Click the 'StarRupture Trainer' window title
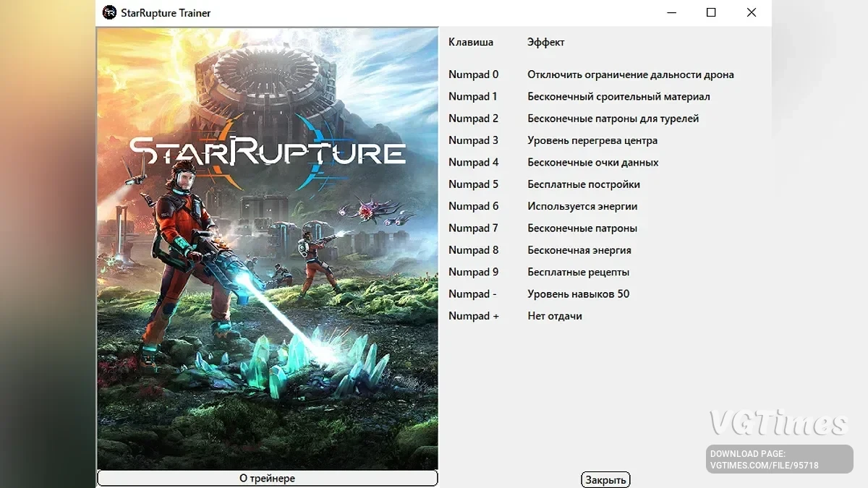Viewport: 868px width, 488px height. (166, 12)
